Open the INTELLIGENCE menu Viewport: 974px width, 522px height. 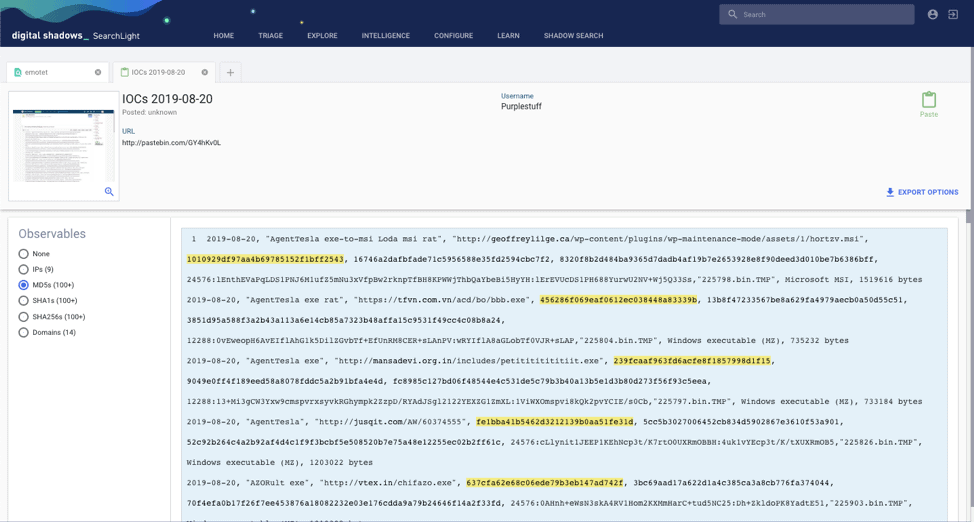[x=386, y=36]
